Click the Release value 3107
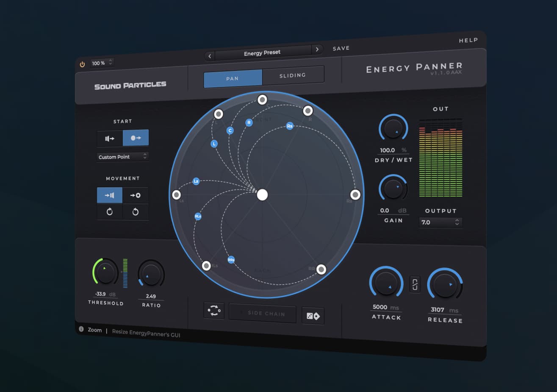 438,310
